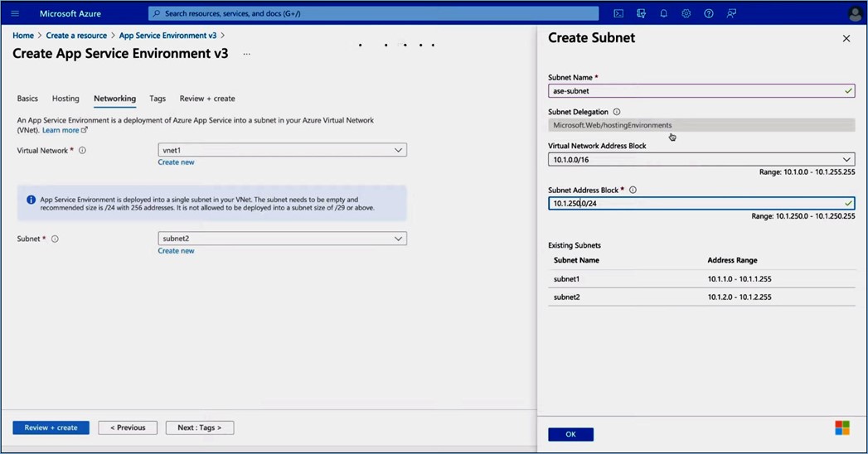The height and width of the screenshot is (454, 868).
Task: Click the Review + create button
Action: pyautogui.click(x=51, y=427)
